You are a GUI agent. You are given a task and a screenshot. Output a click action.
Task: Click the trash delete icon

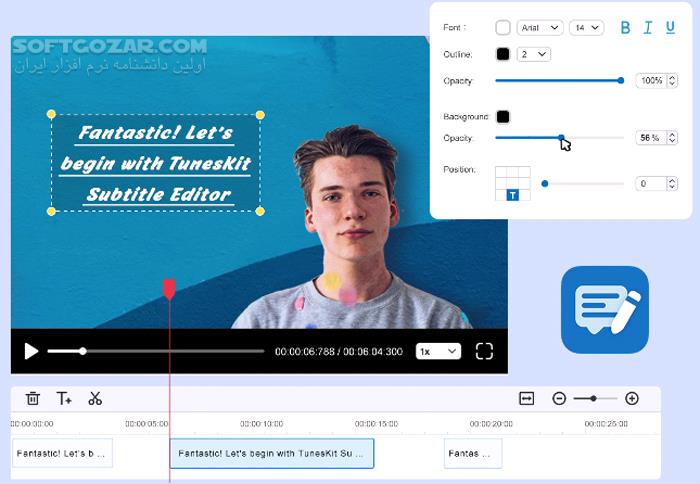click(x=33, y=398)
